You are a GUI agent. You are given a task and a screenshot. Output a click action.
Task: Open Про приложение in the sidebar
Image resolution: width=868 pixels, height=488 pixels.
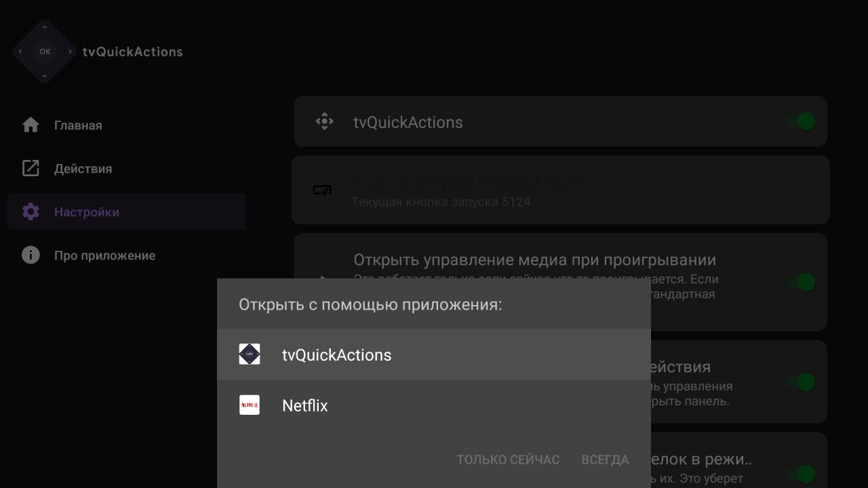coord(126,256)
